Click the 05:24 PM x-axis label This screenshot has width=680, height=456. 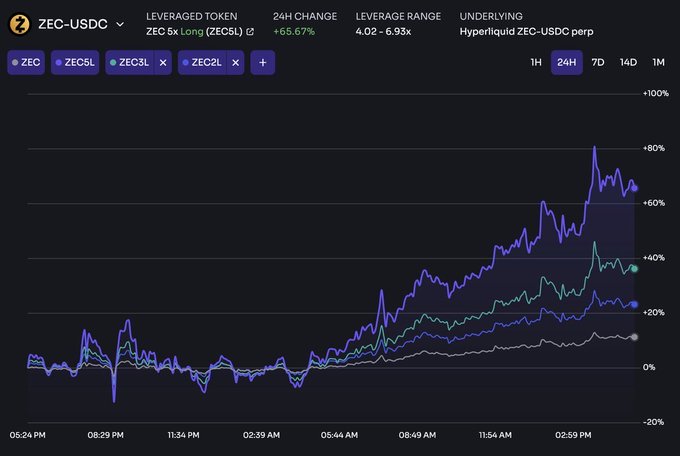click(x=27, y=435)
